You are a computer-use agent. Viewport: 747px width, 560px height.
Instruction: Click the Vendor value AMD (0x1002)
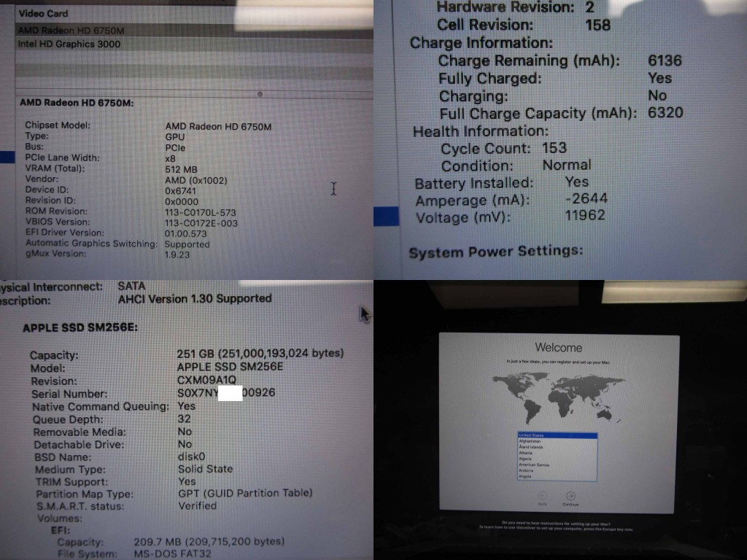pos(196,181)
